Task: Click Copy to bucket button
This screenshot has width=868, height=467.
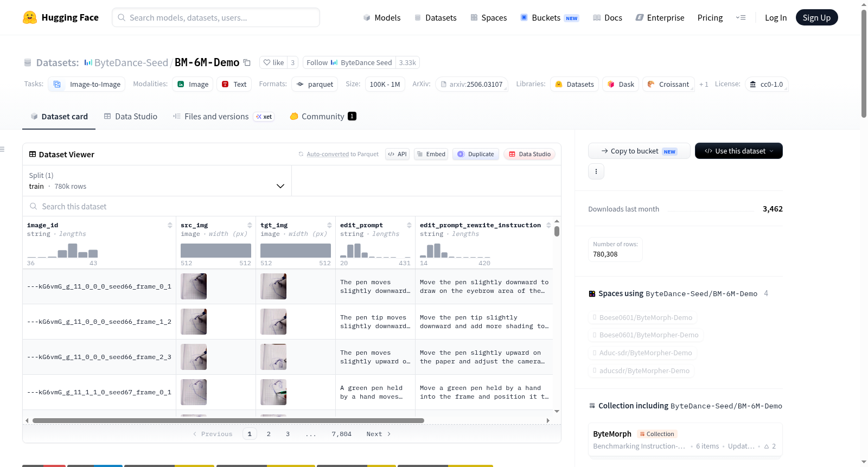Action: click(x=639, y=151)
